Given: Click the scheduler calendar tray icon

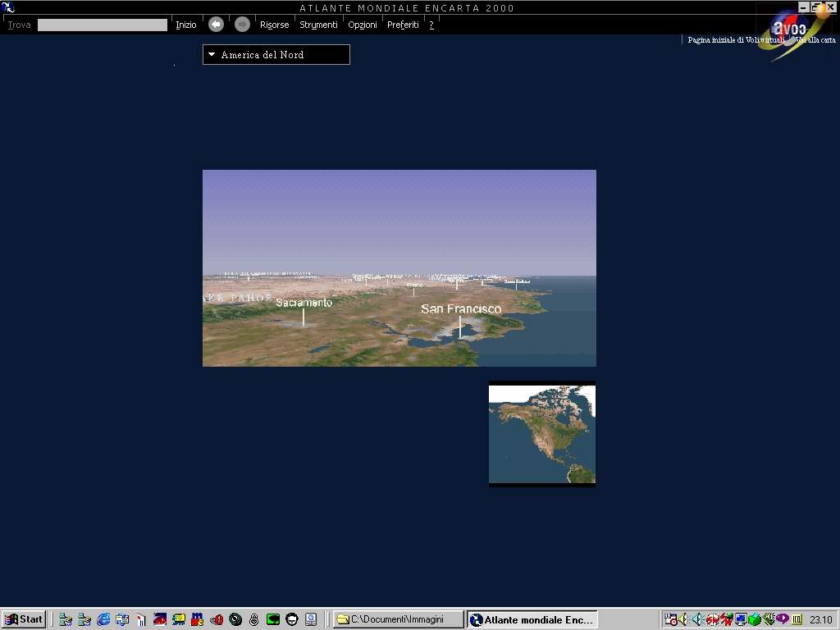Looking at the screenshot, I should click(x=669, y=620).
